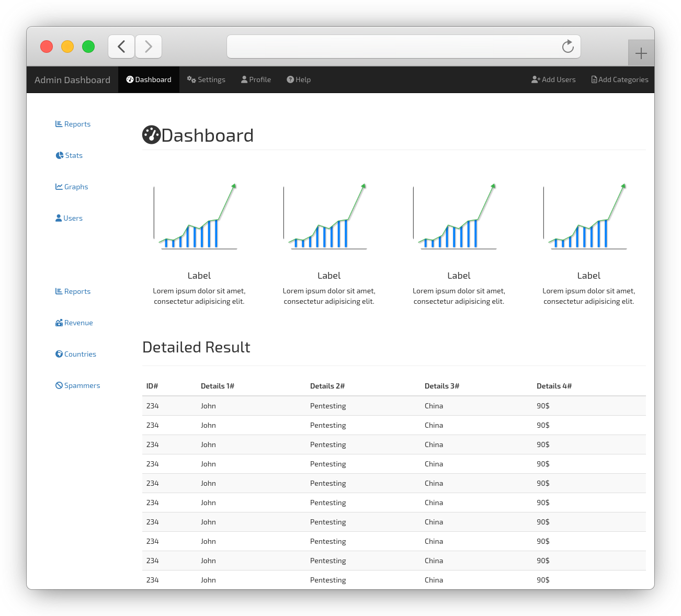The width and height of the screenshot is (681, 616).
Task: Click the question-mark icon beside Help
Action: pos(290,79)
